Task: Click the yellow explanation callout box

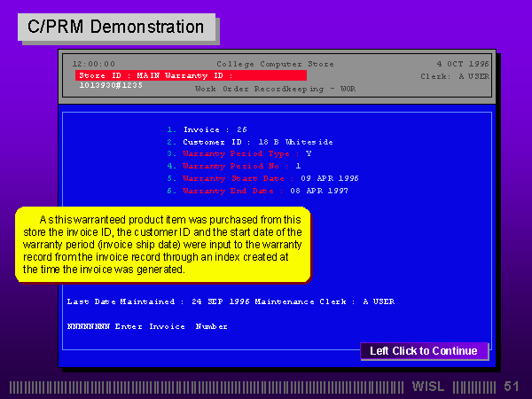Action: point(163,245)
